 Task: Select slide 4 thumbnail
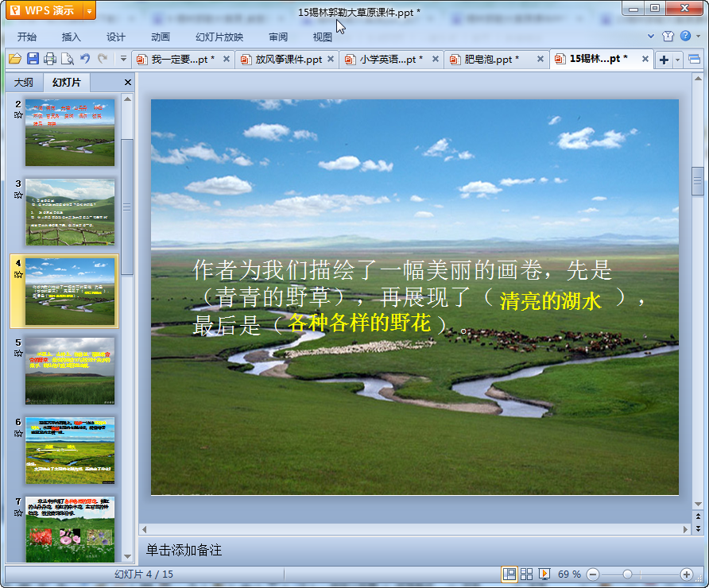tap(70, 292)
